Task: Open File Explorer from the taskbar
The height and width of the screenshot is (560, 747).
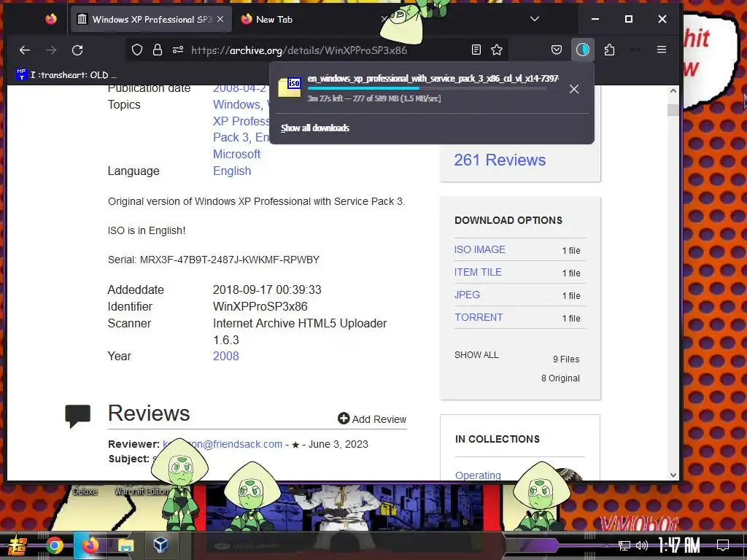Action: (x=125, y=545)
